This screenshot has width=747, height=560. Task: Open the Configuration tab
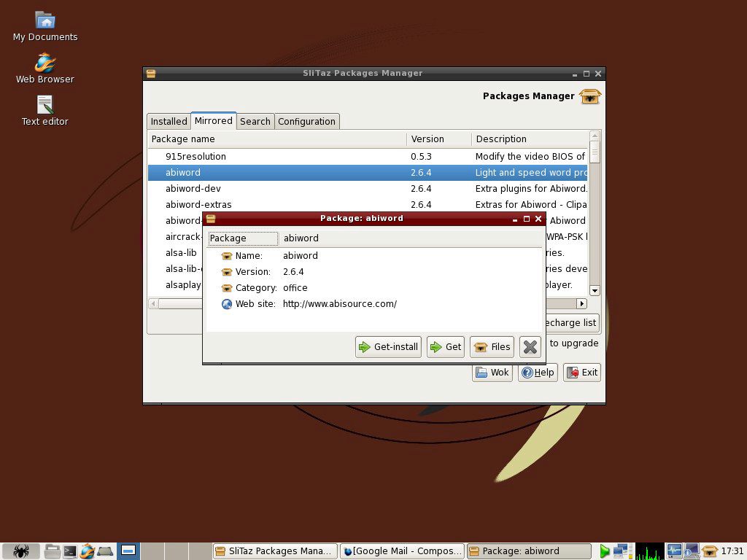point(307,122)
